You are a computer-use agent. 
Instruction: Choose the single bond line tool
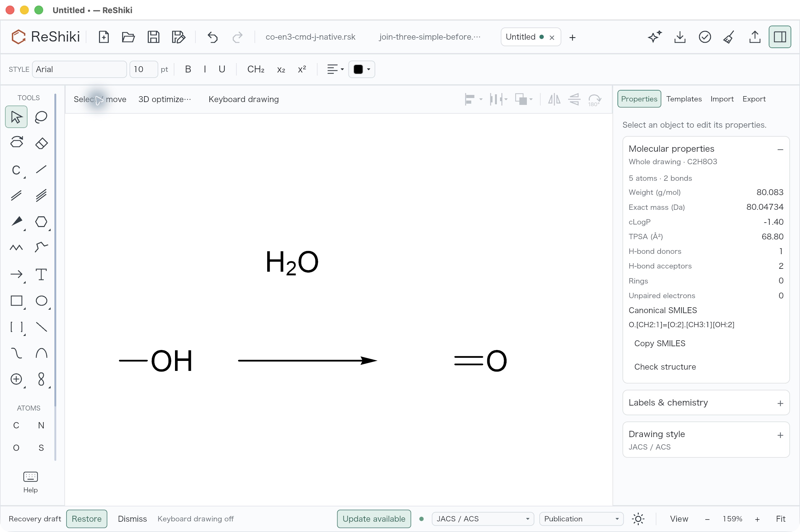tap(41, 169)
